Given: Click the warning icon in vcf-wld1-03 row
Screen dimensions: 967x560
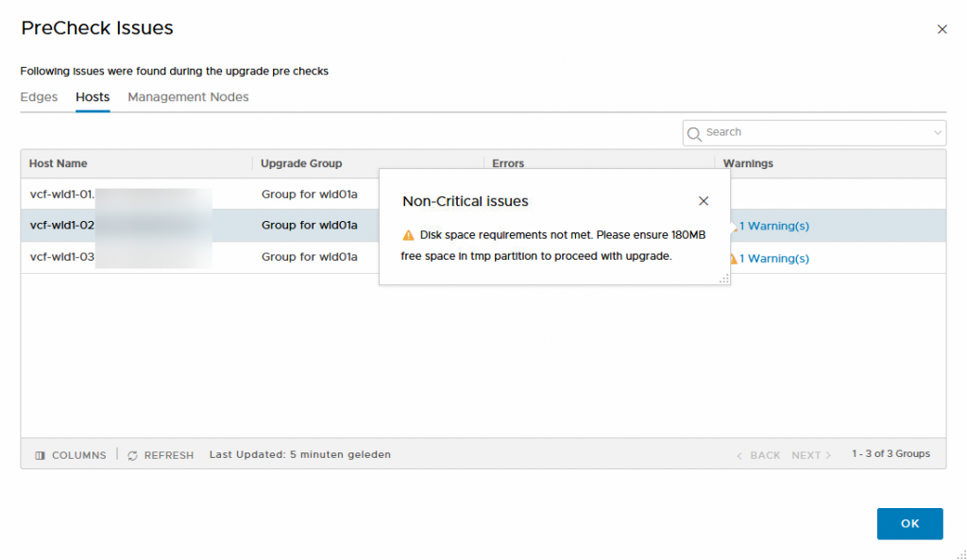Looking at the screenshot, I should pyautogui.click(x=731, y=259).
